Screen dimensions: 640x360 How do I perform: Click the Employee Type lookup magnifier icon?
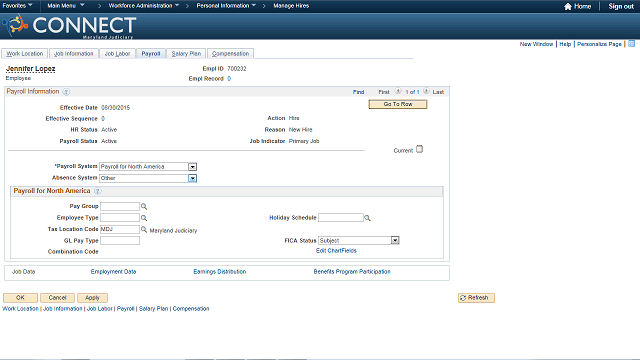pyautogui.click(x=144, y=218)
